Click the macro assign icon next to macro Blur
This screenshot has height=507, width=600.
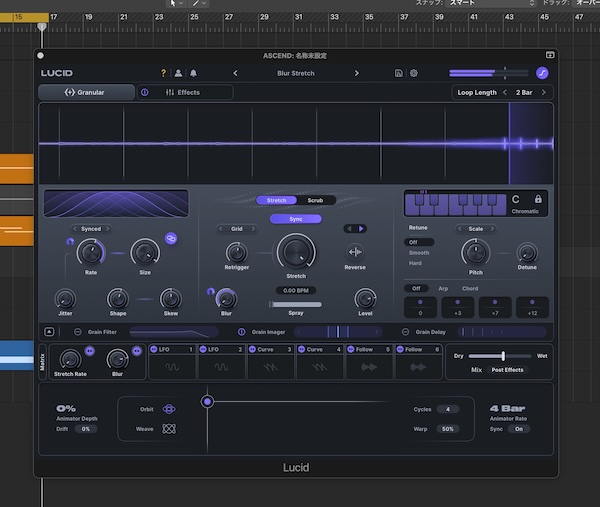[137, 351]
